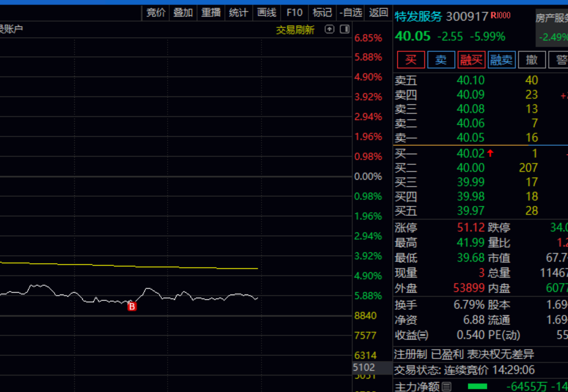Screen dimensions: 568x392
Task: Click the 0.00% axis label
Action: (368, 177)
